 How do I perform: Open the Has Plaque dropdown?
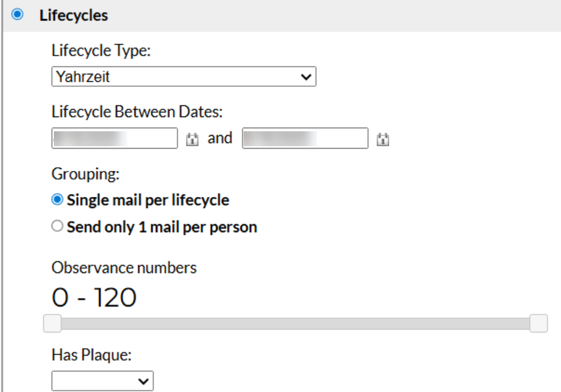pyautogui.click(x=102, y=381)
